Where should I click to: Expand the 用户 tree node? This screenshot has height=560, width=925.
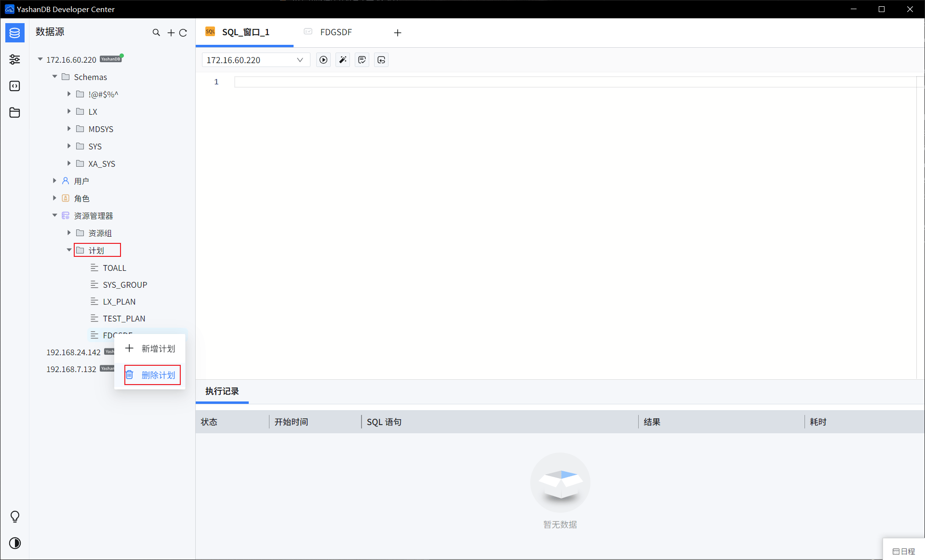[x=54, y=181]
